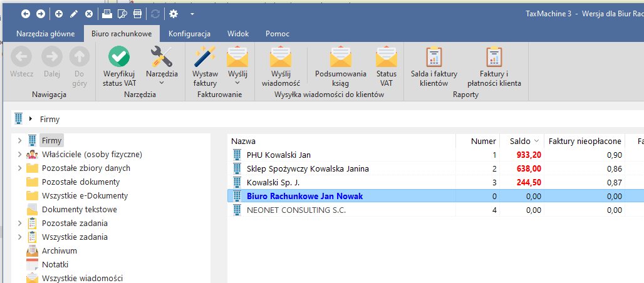Click the print icon in quick toolbar

coord(107,14)
